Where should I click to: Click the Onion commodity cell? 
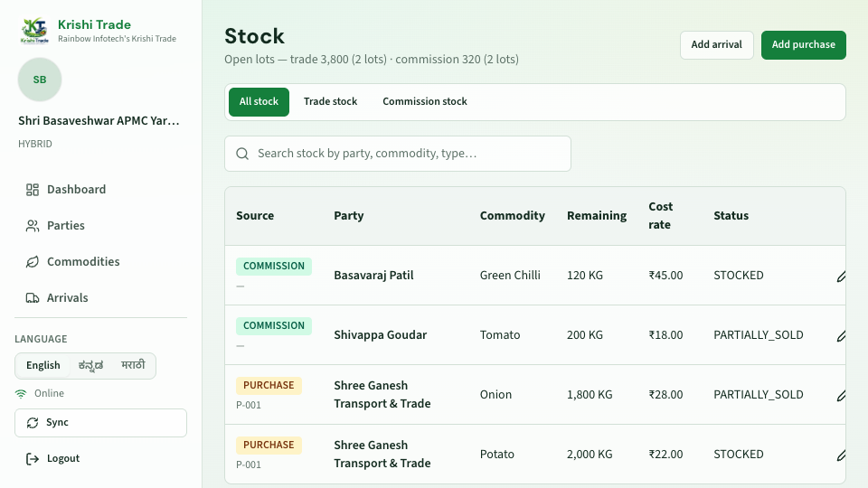(495, 395)
